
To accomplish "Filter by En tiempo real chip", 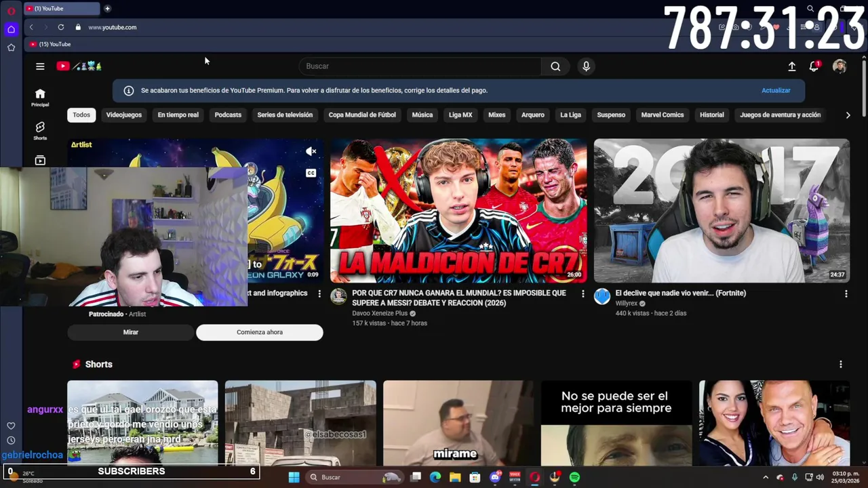I will click(x=178, y=115).
